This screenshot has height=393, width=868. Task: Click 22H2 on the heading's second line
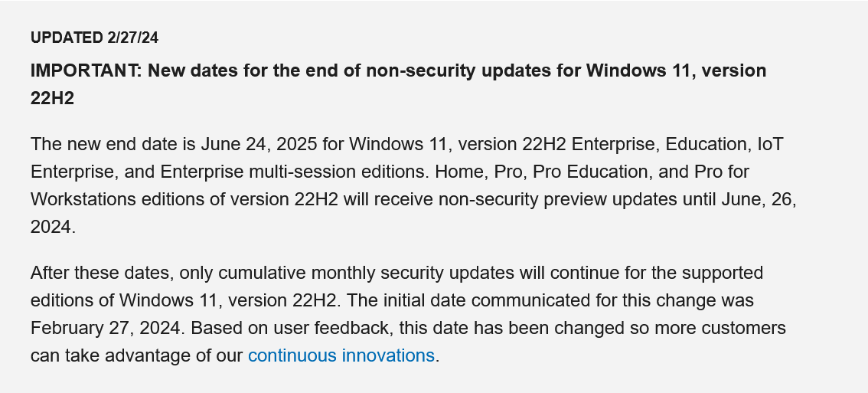52,98
